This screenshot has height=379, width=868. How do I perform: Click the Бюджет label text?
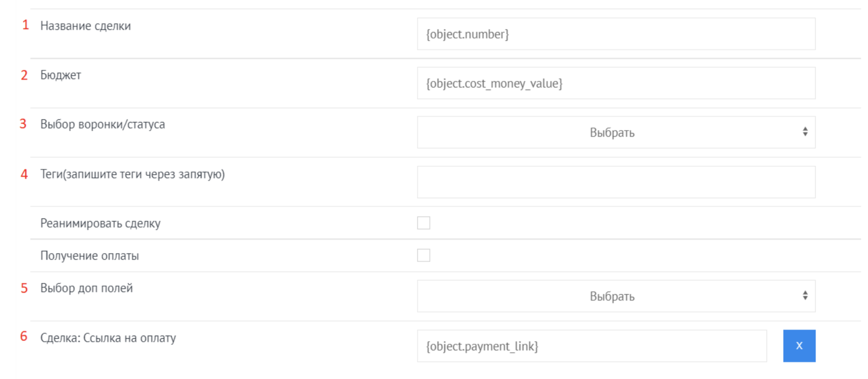coord(61,75)
